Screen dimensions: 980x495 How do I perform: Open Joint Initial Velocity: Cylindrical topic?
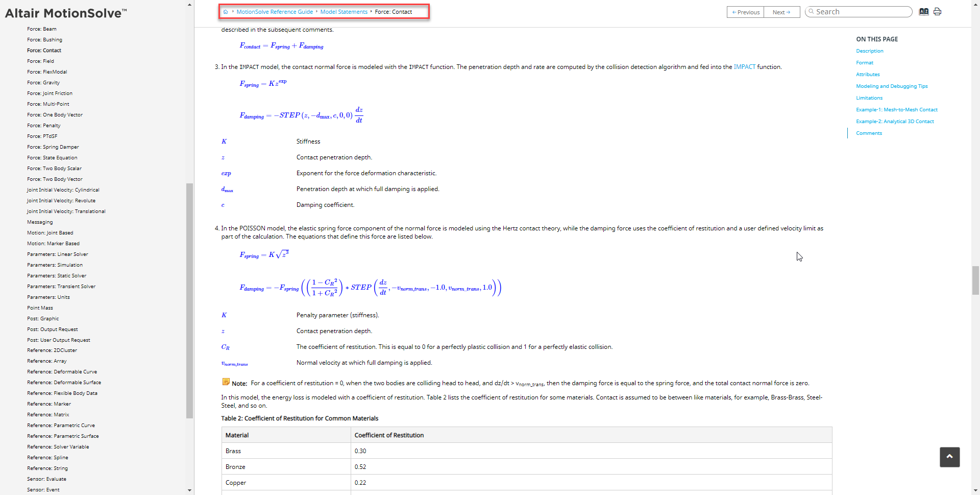[63, 190]
